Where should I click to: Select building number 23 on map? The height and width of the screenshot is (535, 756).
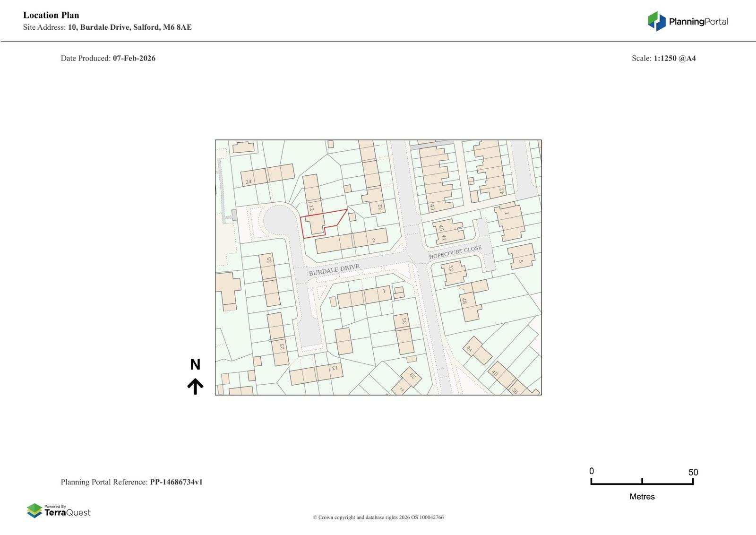point(282,346)
